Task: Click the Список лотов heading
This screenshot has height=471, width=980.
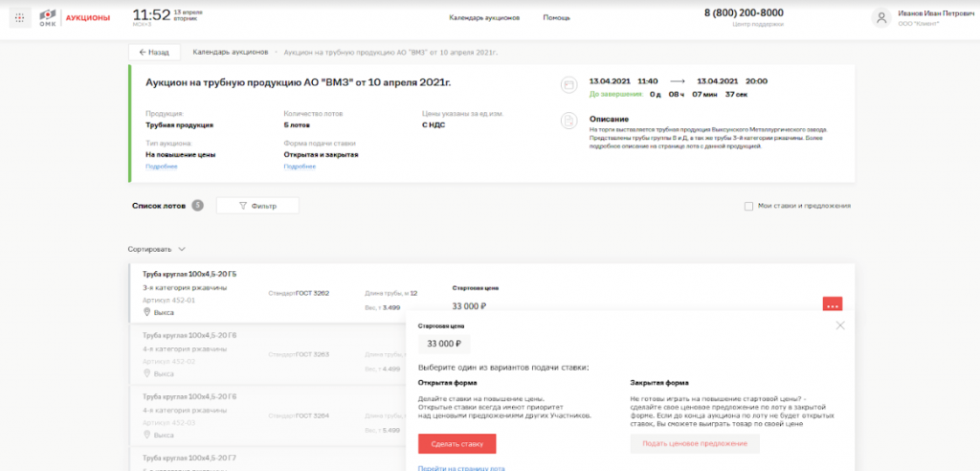Action: point(159,205)
